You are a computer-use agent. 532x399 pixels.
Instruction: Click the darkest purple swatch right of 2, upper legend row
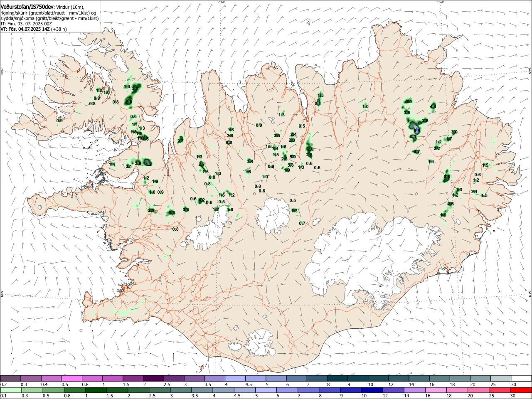tap(153, 379)
